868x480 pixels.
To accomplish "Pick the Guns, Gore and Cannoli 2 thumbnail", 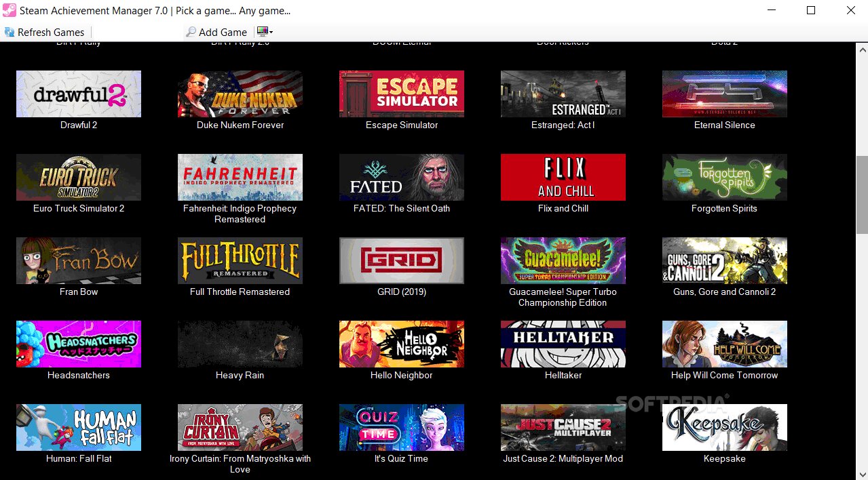I will [725, 260].
